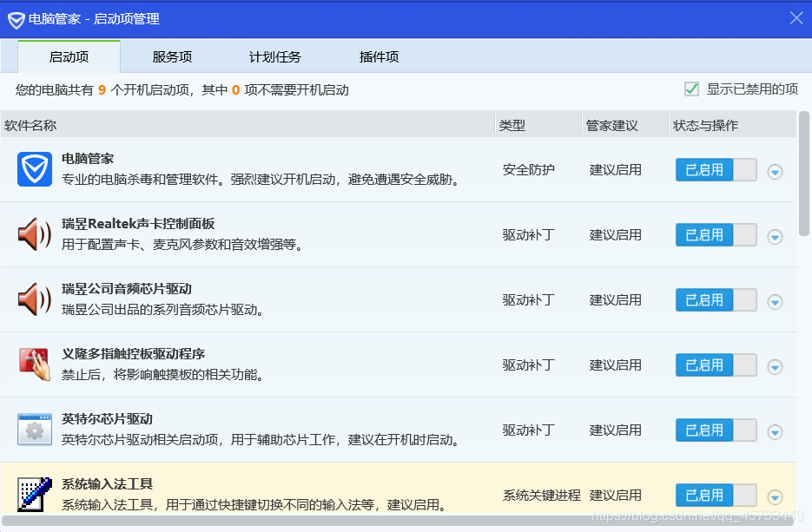Go to the 插件项 tab
Screen dimensions: 812x532
(379, 57)
